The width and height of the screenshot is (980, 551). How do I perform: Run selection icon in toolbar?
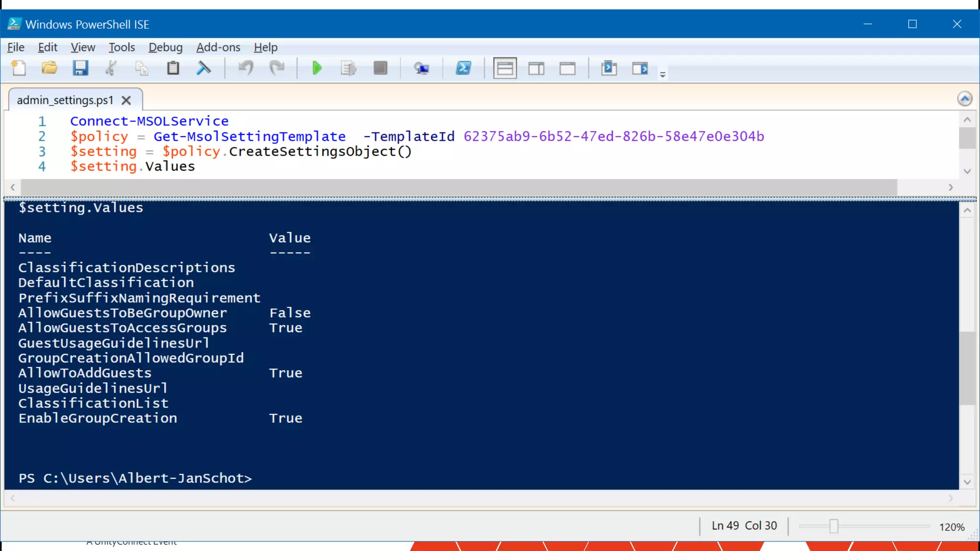[x=348, y=68]
